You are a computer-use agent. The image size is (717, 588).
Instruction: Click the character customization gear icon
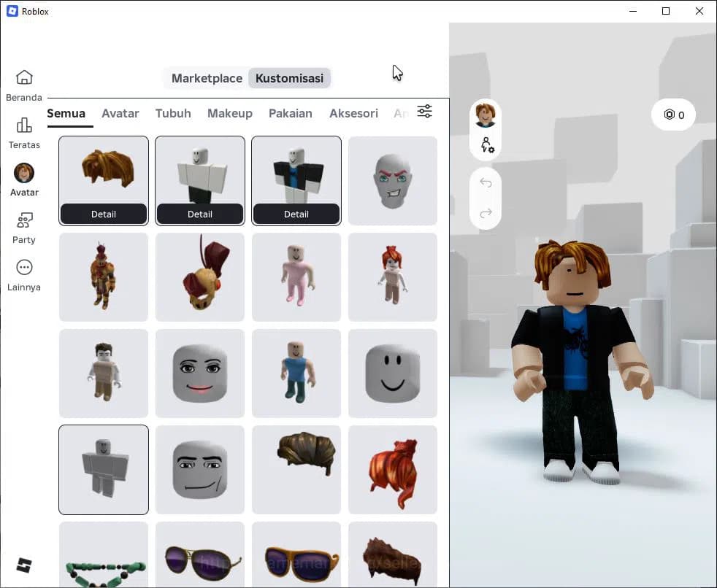486,146
